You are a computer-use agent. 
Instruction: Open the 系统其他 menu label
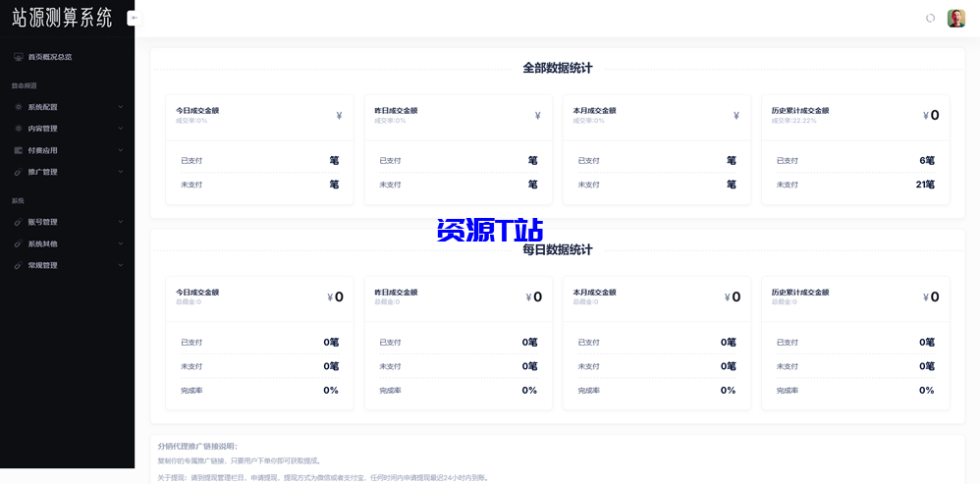pos(42,244)
